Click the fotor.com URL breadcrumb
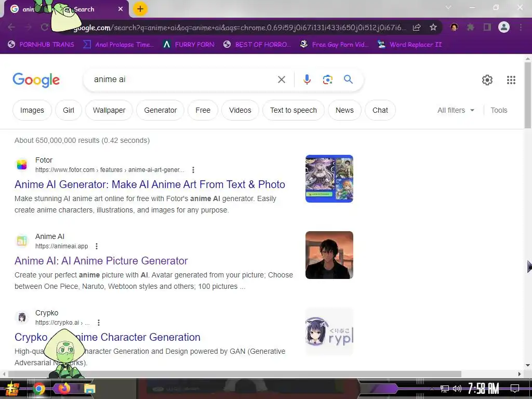This screenshot has width=532, height=399. point(110,170)
